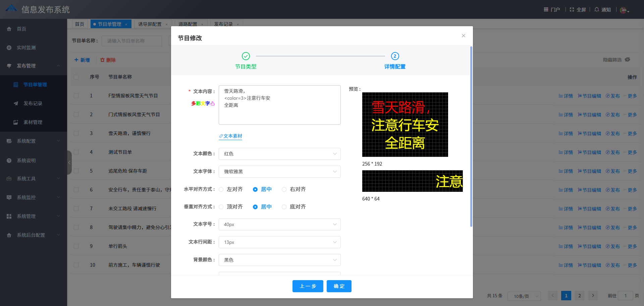Select bottom vertical alignment (底对齐)
Viewport: 644px width, 306px height.
tap(284, 207)
